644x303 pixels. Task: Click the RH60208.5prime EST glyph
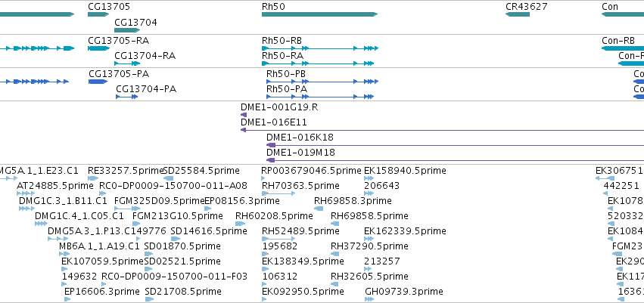pyautogui.click(x=240, y=224)
